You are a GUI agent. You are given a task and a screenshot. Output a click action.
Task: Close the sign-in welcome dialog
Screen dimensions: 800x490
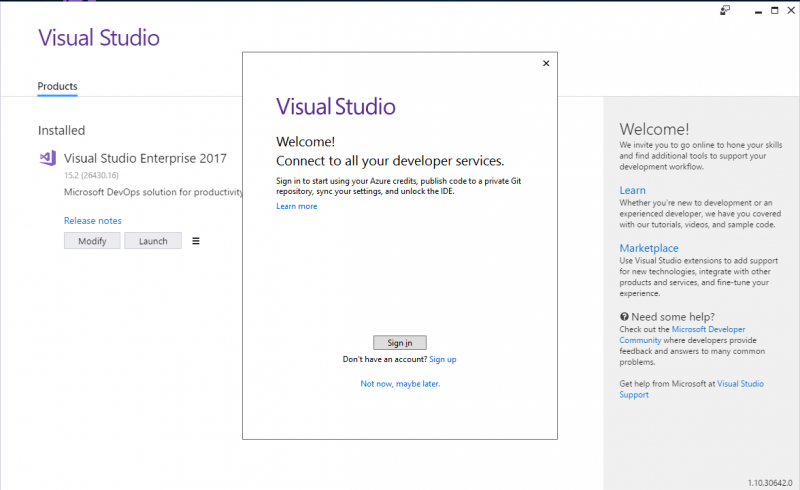pos(546,63)
